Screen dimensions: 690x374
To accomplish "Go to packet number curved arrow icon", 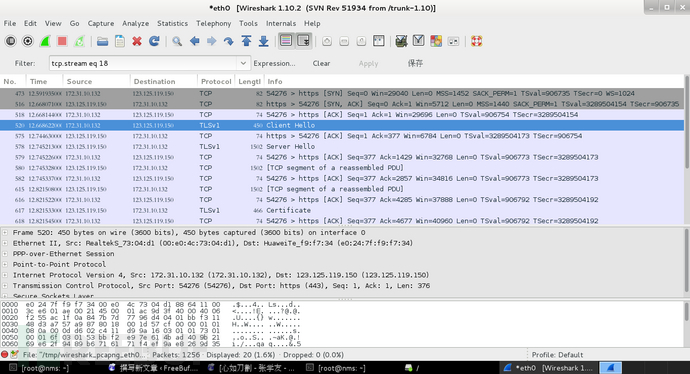I will tap(229, 41).
